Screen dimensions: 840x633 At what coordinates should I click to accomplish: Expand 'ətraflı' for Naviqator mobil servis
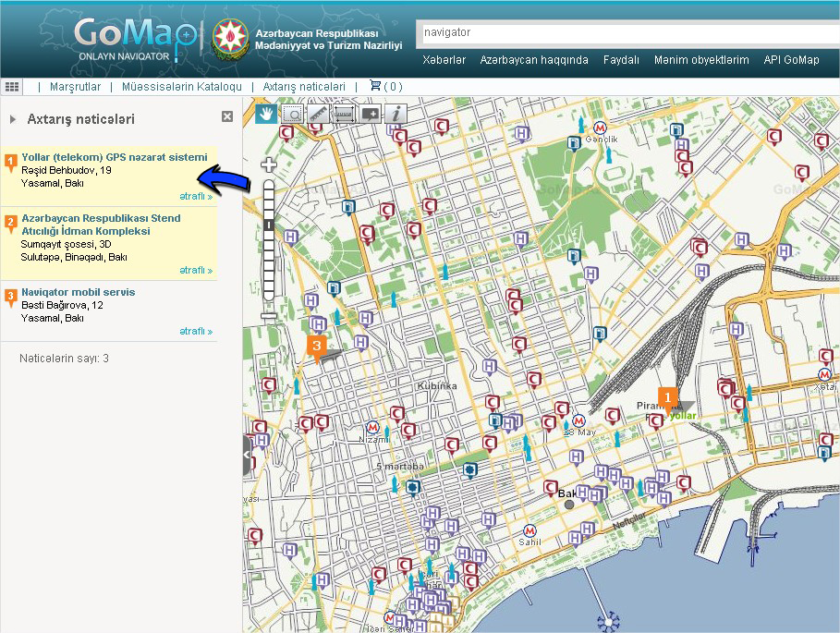tap(196, 331)
